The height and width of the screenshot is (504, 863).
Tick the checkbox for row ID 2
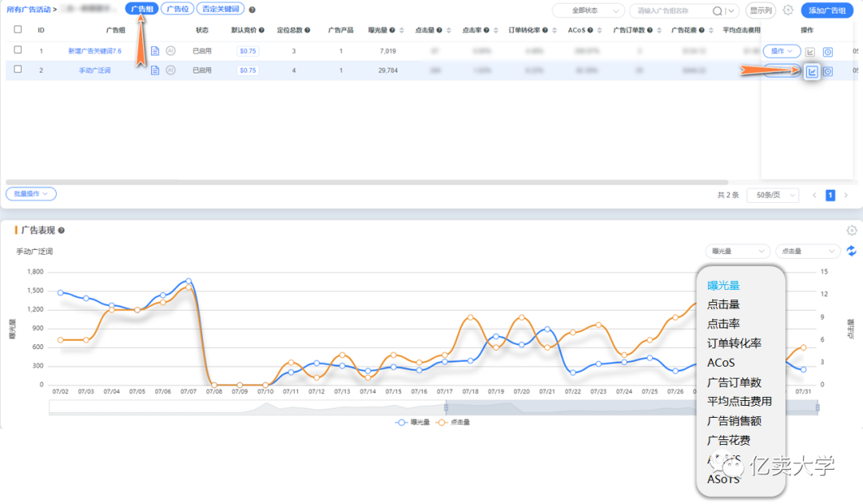[18, 70]
